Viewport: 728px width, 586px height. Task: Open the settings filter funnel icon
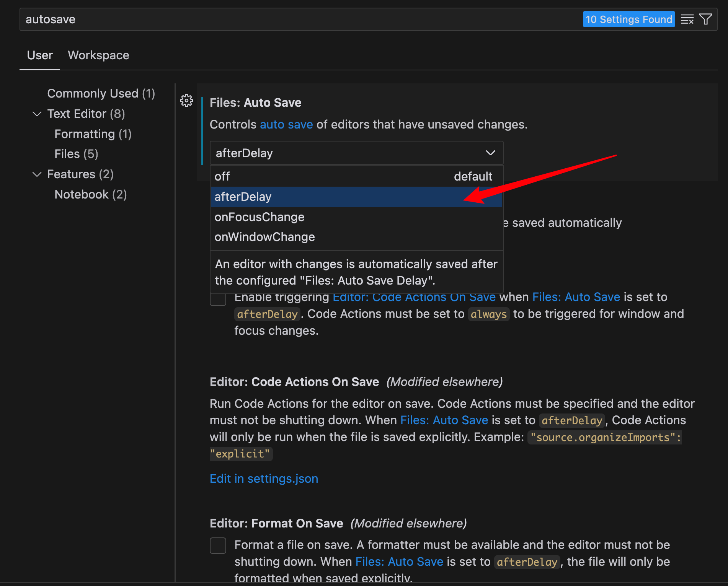coord(705,20)
